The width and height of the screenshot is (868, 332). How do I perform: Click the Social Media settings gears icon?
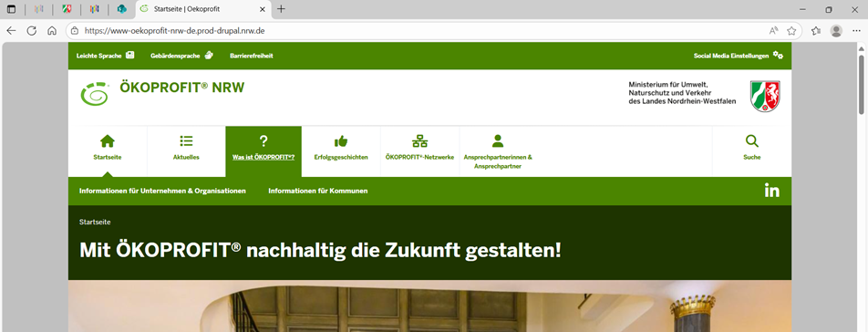[x=778, y=55]
